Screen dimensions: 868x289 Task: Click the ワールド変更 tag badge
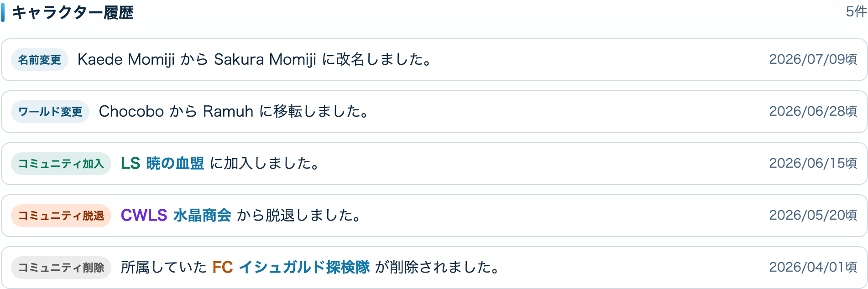[x=50, y=112]
